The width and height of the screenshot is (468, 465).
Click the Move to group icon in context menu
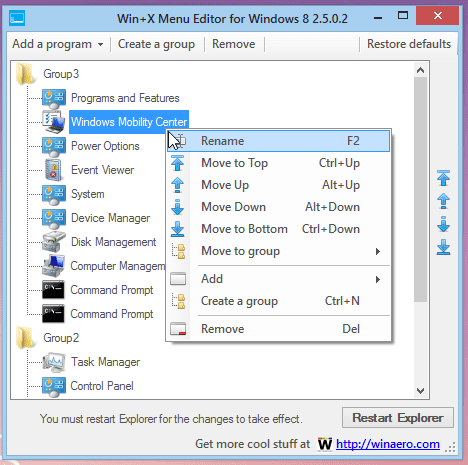(179, 251)
